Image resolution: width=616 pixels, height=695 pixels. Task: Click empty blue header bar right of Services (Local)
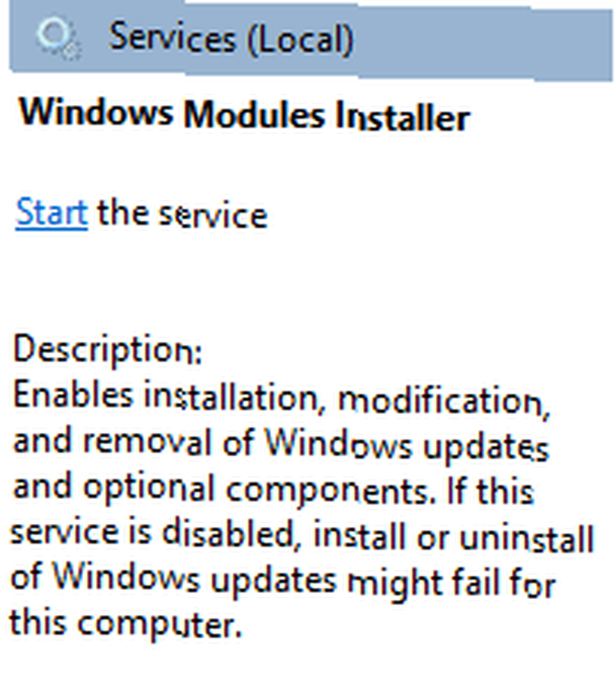(483, 42)
